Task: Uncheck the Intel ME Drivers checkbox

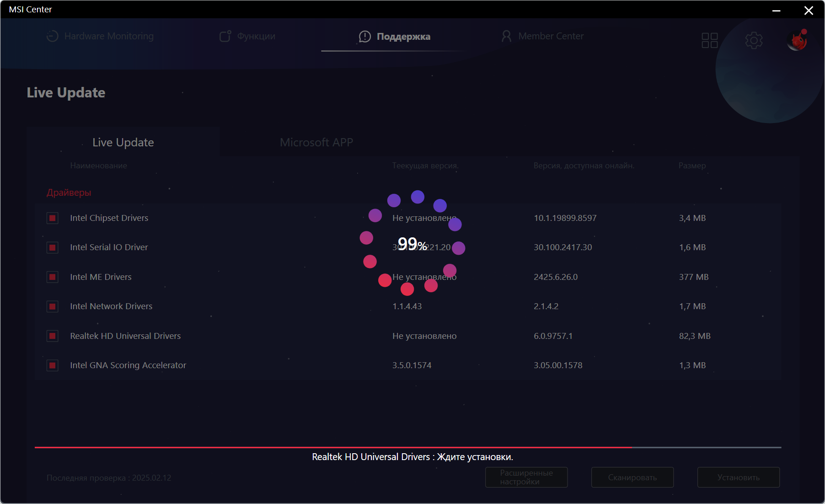Action: pos(53,277)
